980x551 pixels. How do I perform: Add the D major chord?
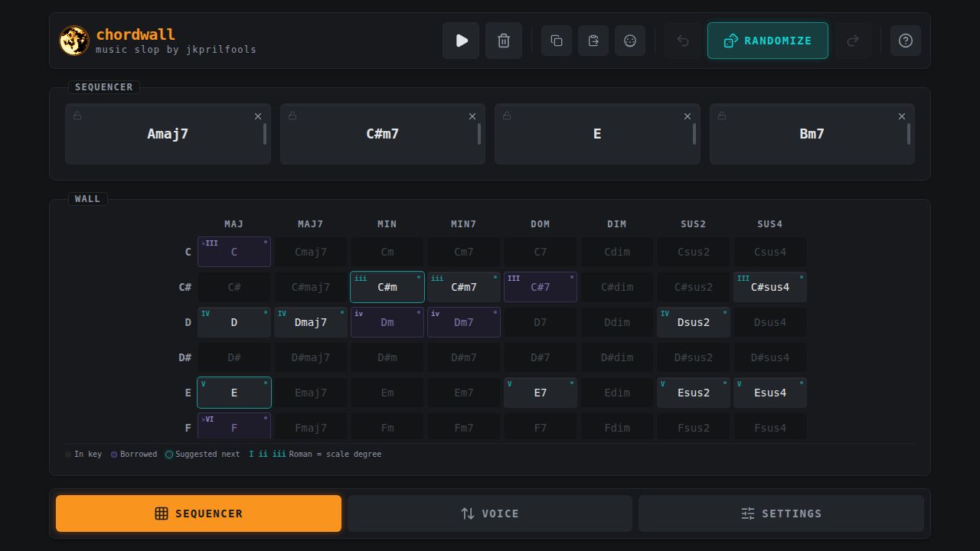pyautogui.click(x=234, y=322)
